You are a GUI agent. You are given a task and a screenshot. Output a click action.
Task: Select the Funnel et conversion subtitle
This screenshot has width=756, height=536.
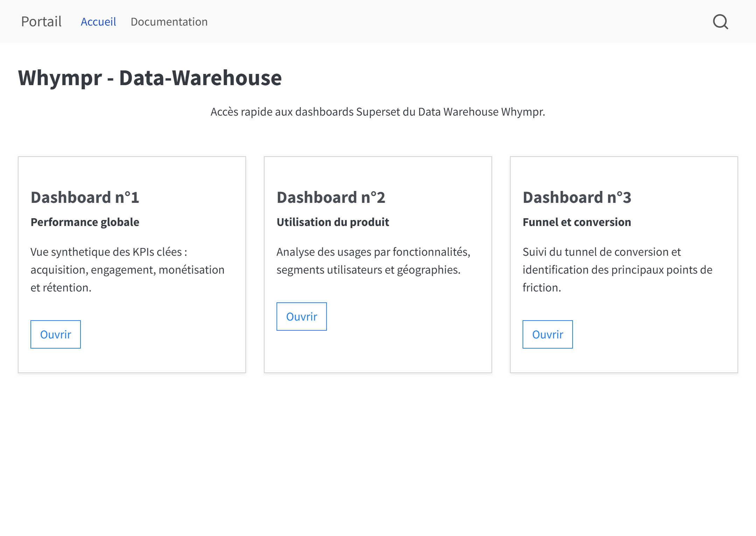click(576, 222)
